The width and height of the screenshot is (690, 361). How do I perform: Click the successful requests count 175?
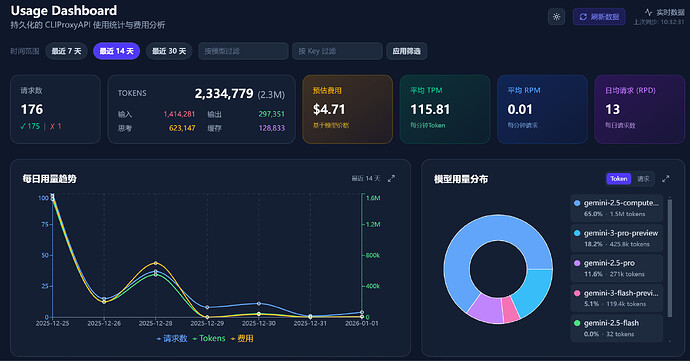(30, 126)
